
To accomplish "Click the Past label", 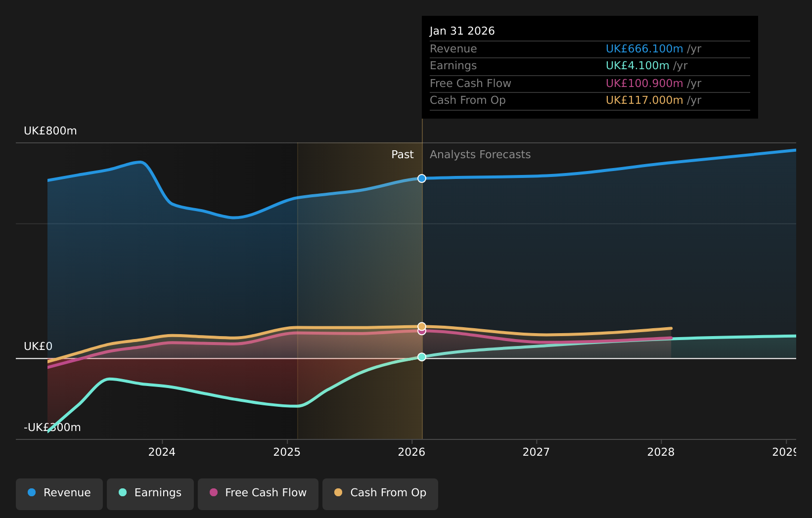I will [403, 155].
